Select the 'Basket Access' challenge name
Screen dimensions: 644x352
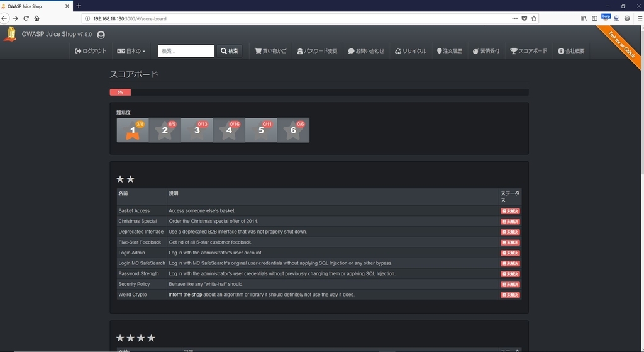click(134, 210)
